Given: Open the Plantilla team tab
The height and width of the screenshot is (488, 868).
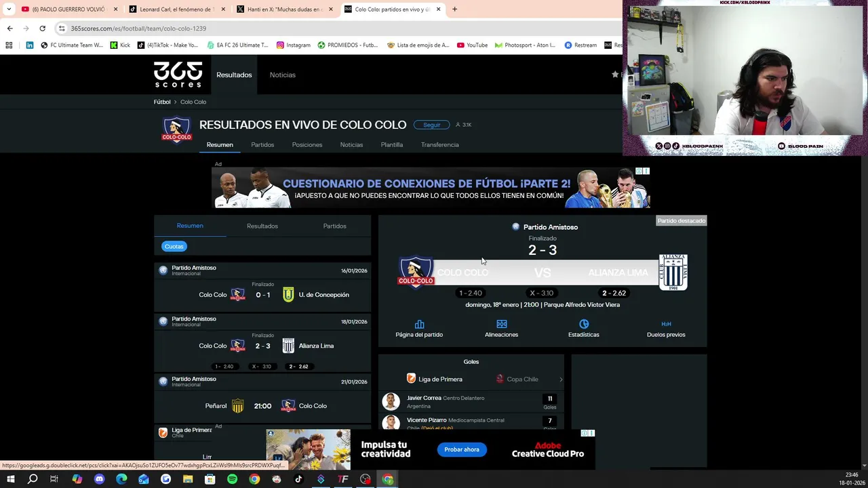Looking at the screenshot, I should [392, 144].
